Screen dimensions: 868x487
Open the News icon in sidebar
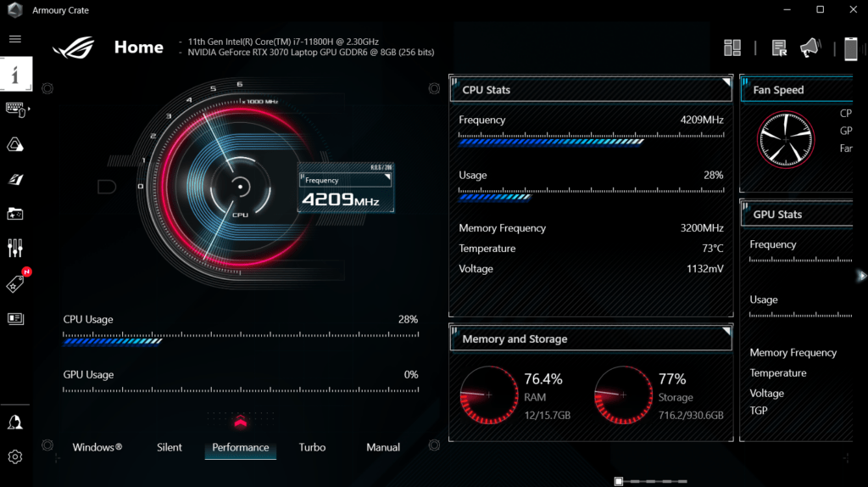pos(15,319)
